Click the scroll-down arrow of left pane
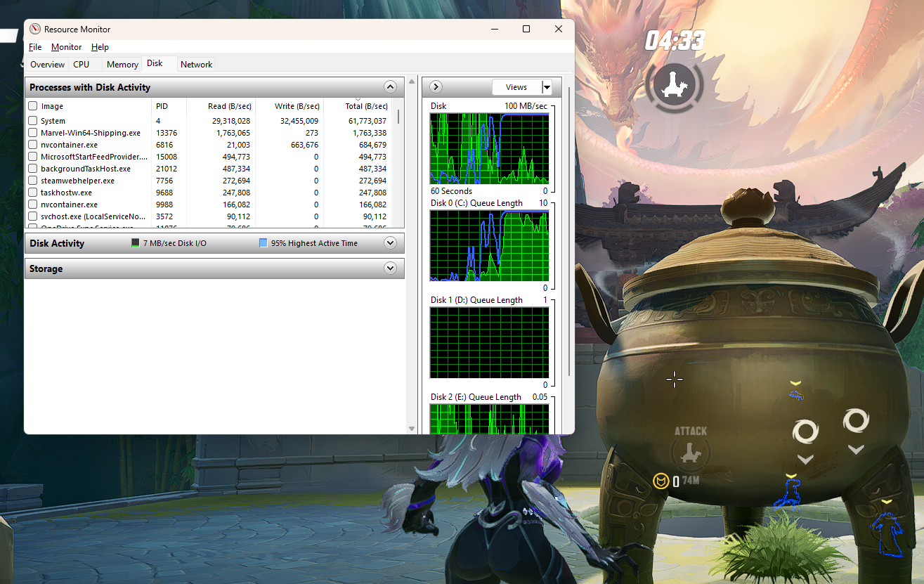 [x=412, y=428]
